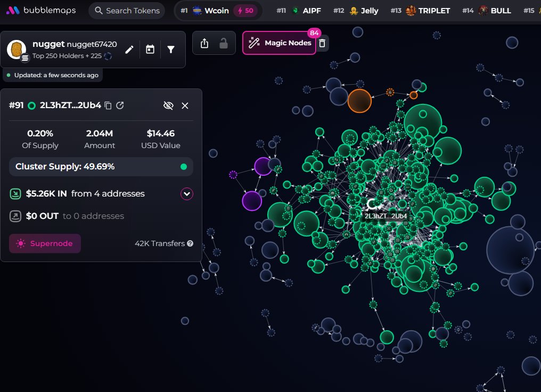Click the 0.20% Of Supply value
This screenshot has width=541, height=392.
[x=40, y=133]
